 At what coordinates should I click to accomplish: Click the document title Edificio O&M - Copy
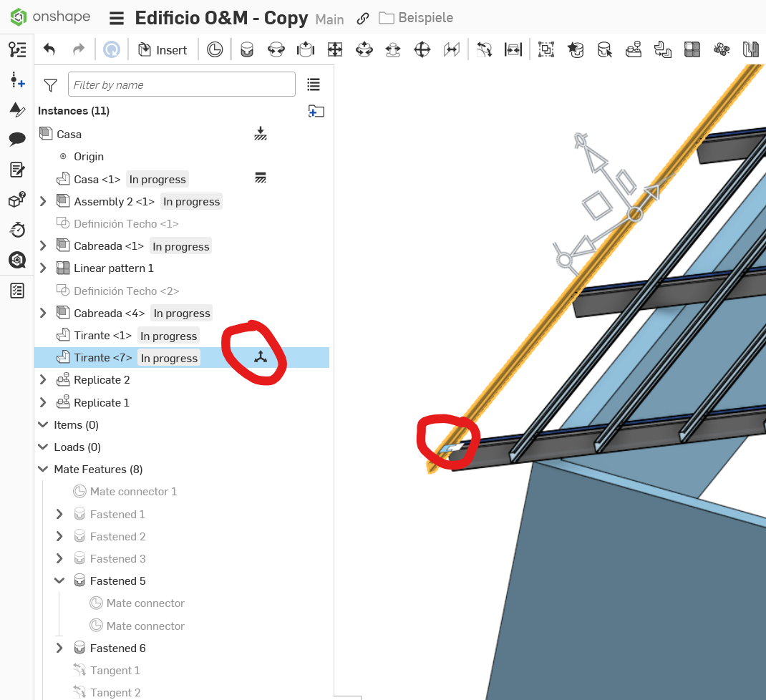221,18
